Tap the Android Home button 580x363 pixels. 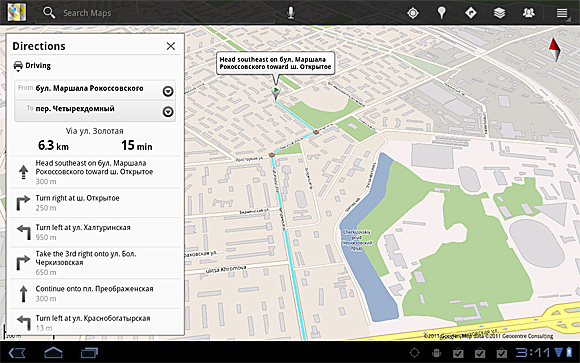point(53,352)
